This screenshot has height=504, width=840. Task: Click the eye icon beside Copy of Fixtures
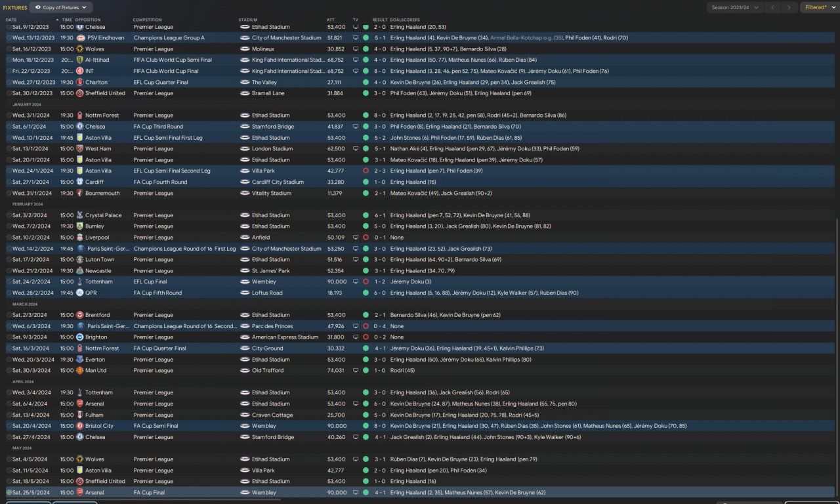point(38,7)
